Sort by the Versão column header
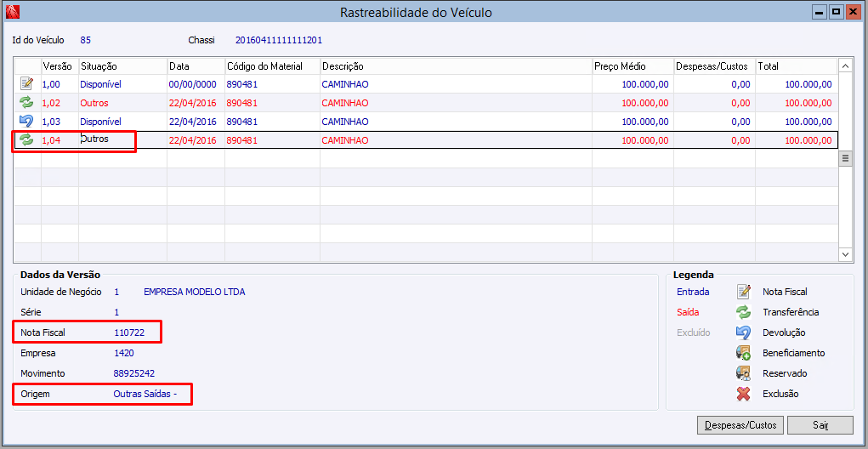This screenshot has height=449, width=868. 60,65
